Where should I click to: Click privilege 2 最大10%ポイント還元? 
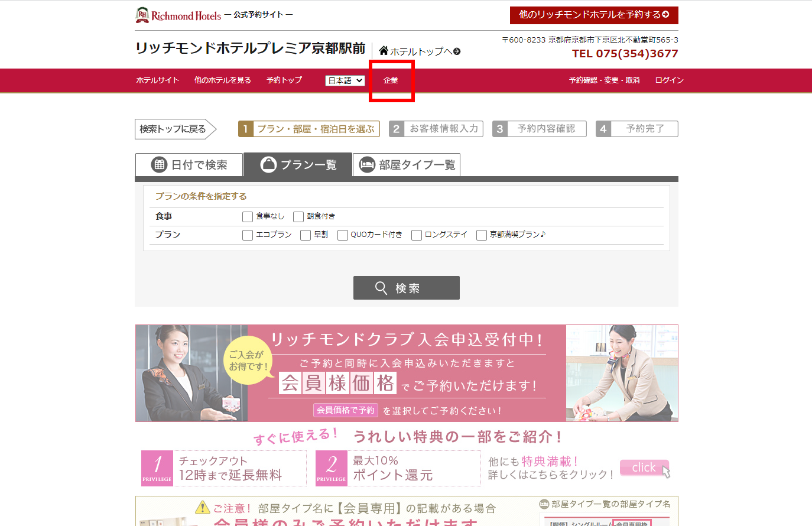[398, 468]
